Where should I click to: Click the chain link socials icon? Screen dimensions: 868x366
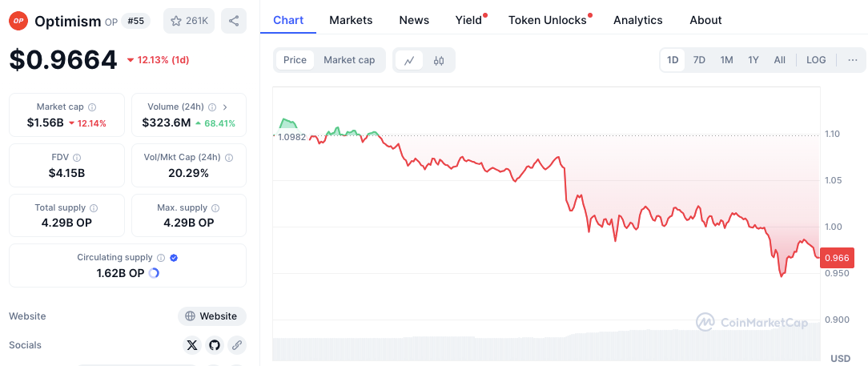[236, 345]
